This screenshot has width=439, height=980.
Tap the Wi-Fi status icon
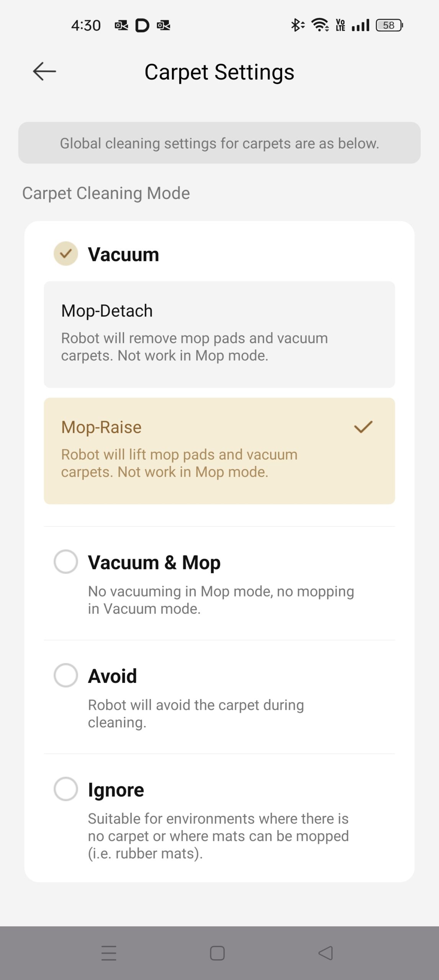point(320,25)
